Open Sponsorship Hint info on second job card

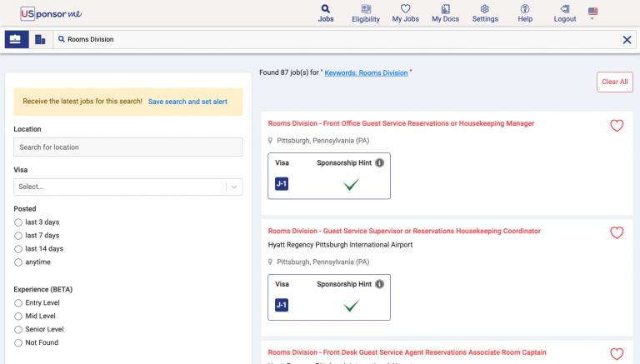[379, 284]
